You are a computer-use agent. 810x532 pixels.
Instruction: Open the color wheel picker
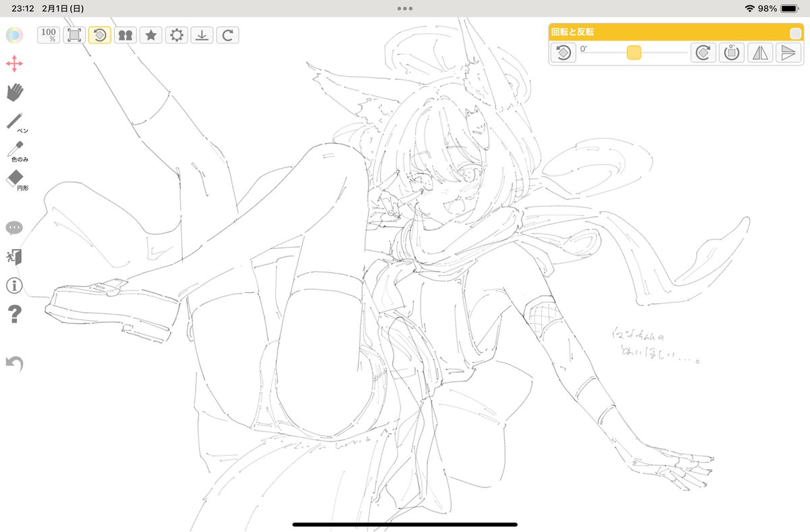pos(15,35)
